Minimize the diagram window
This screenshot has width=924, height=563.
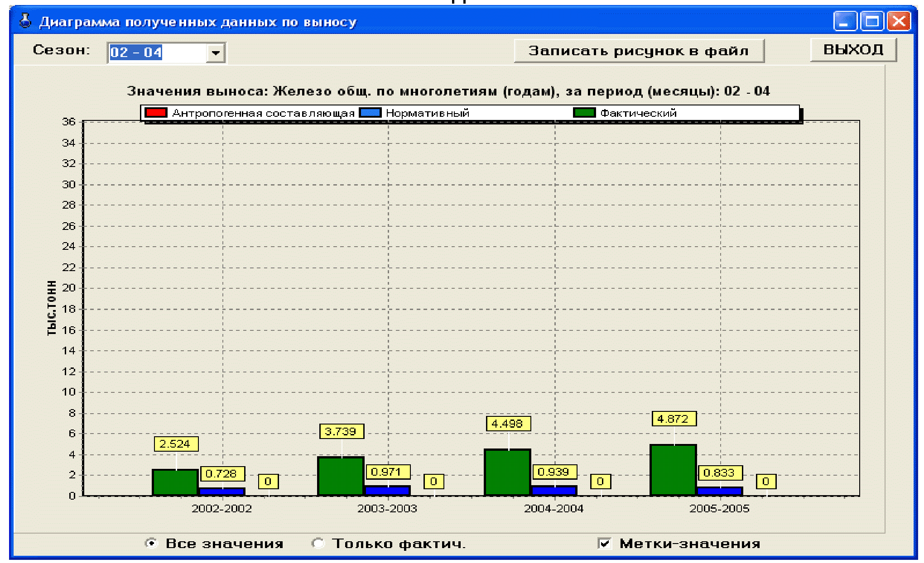point(845,21)
